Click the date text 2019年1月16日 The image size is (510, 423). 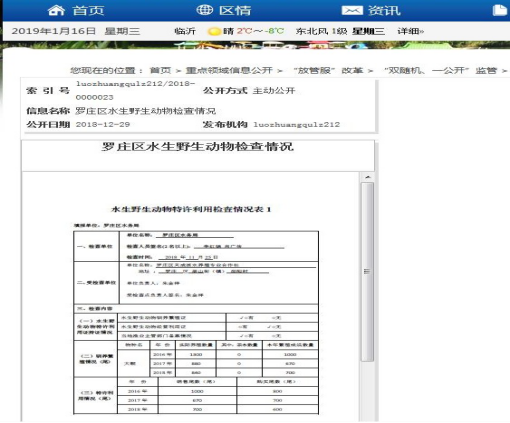click(54, 31)
